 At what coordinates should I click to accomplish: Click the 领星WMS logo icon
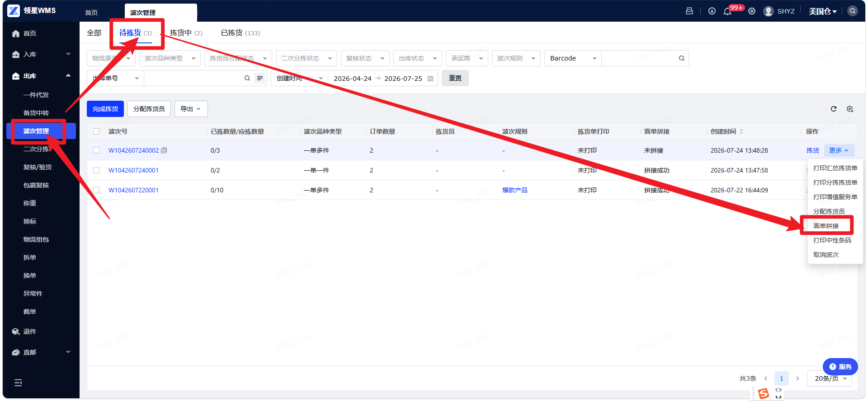[x=14, y=10]
